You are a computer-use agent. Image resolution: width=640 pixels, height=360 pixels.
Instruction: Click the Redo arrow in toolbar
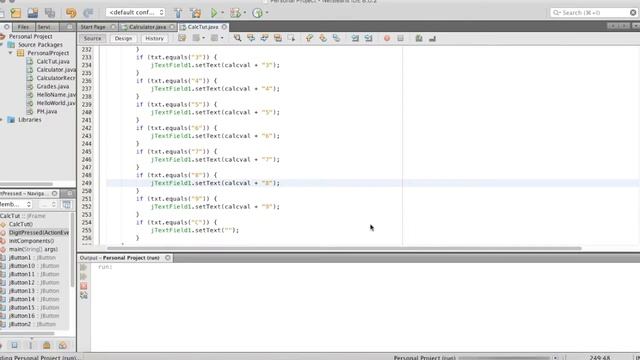coord(88,13)
